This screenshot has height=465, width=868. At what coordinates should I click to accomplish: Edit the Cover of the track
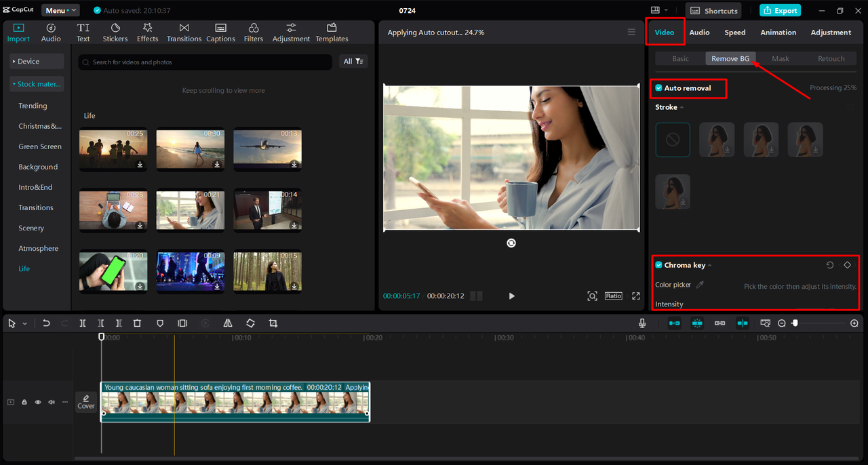(86, 402)
